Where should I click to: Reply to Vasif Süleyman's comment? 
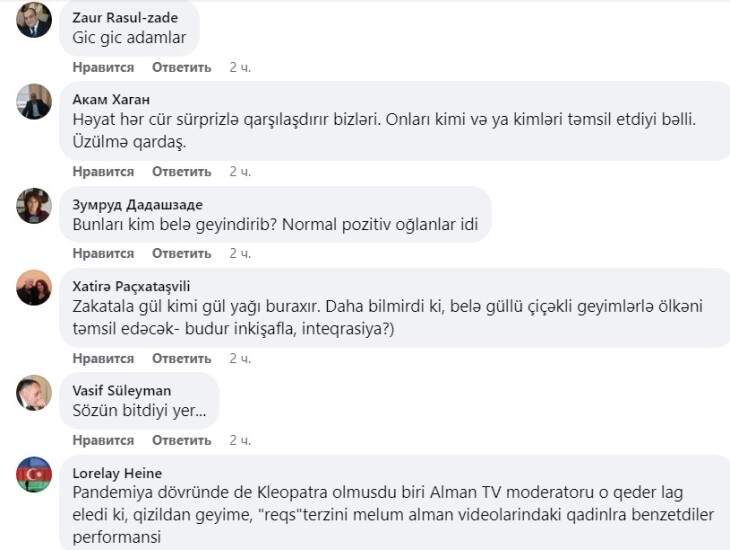181,440
